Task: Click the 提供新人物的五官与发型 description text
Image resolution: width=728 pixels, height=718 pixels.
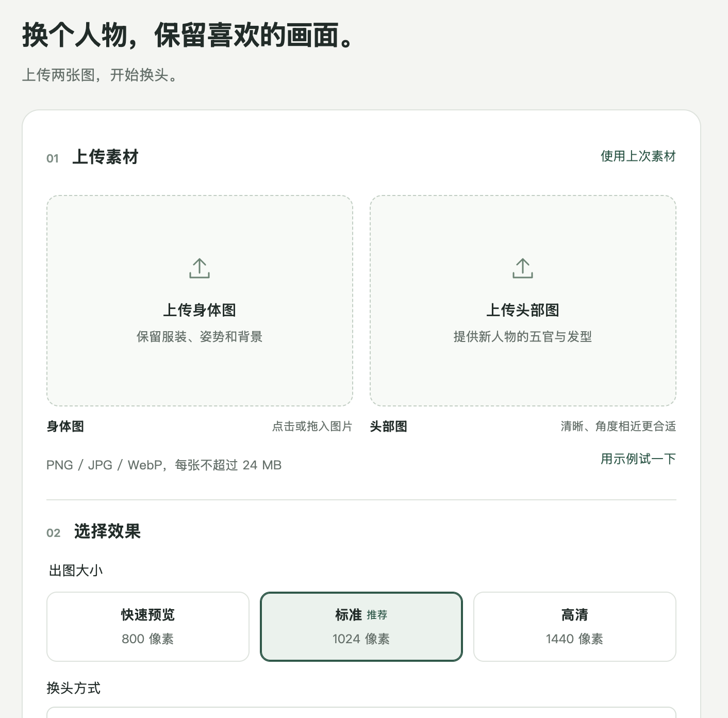Action: pyautogui.click(x=523, y=337)
